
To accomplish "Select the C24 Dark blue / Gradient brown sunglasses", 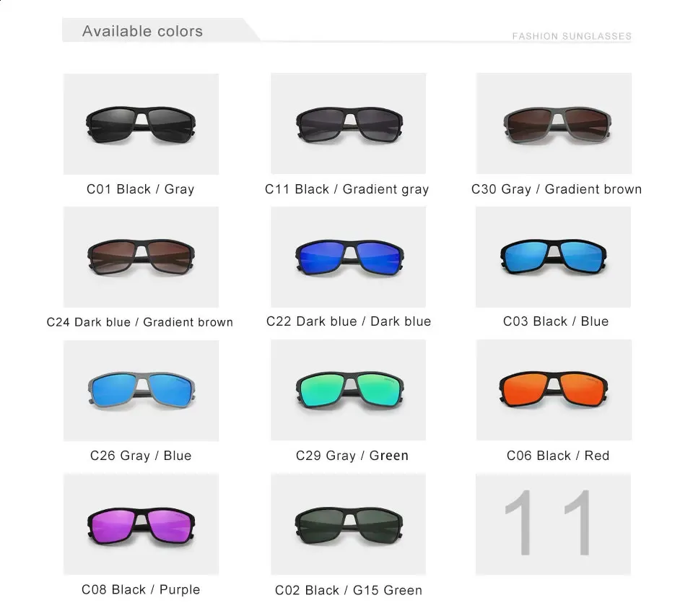I will 141,257.
